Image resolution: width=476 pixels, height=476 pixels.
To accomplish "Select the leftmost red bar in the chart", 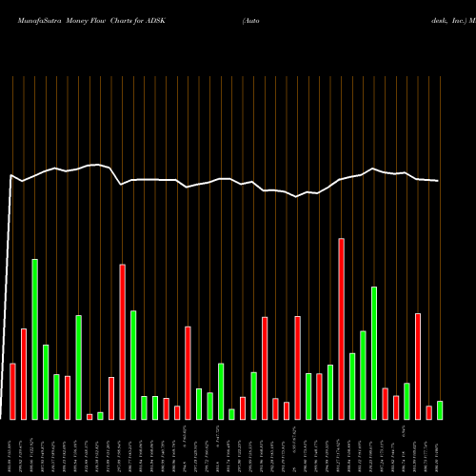I will click(x=12, y=391).
